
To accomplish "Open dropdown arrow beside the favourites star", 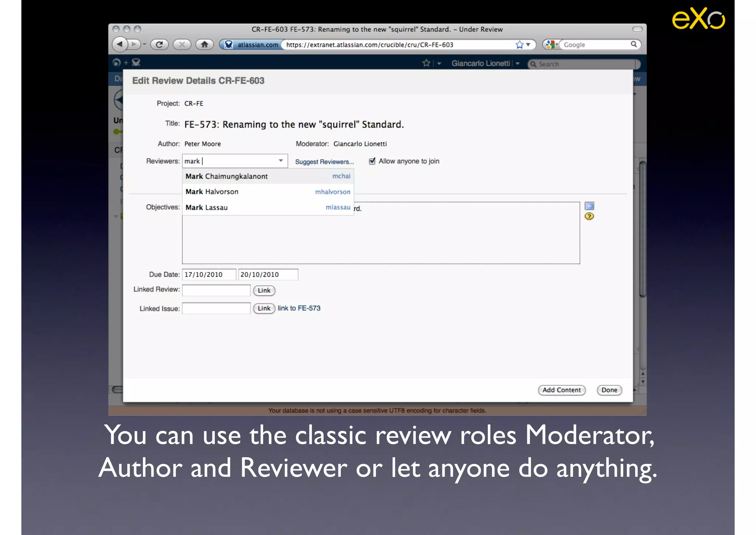I will [439, 64].
